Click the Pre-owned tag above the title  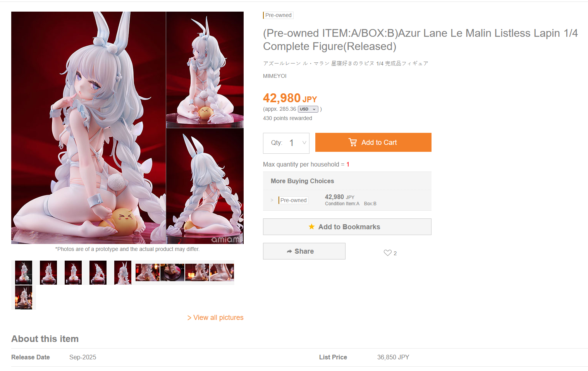point(278,15)
